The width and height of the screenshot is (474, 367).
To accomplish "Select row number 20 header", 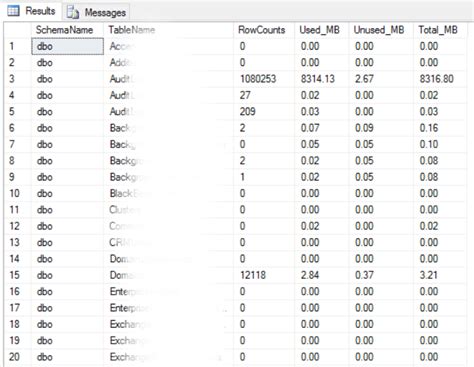I will 17,357.
